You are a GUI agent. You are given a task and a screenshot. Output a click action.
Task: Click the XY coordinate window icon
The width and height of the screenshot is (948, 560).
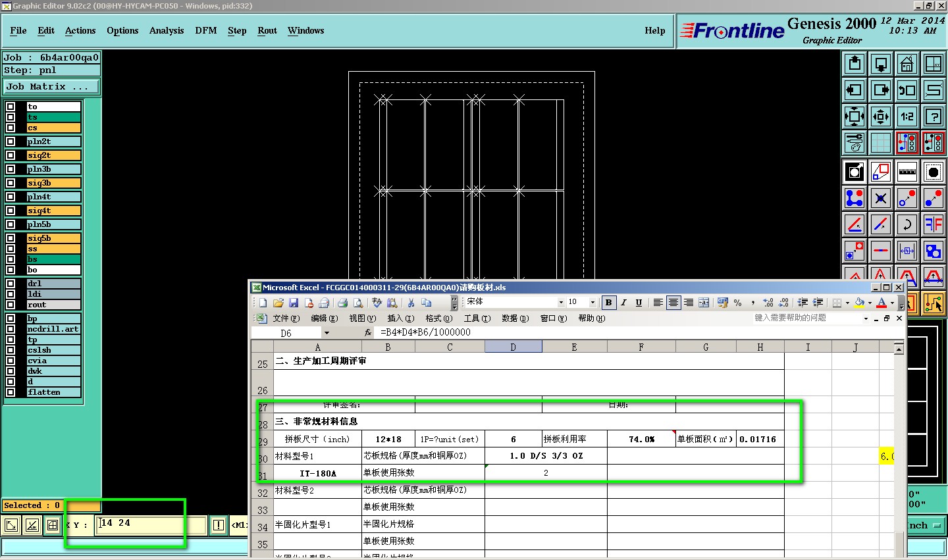tap(934, 64)
